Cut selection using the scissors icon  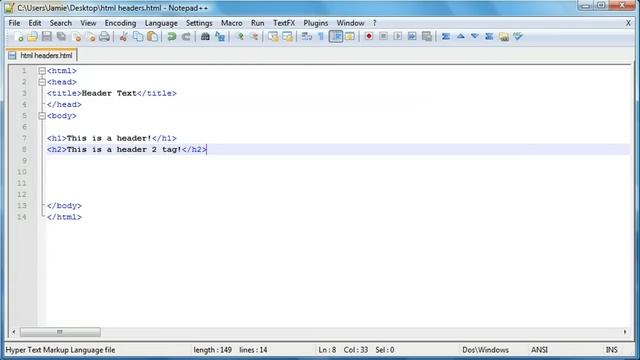[123, 37]
